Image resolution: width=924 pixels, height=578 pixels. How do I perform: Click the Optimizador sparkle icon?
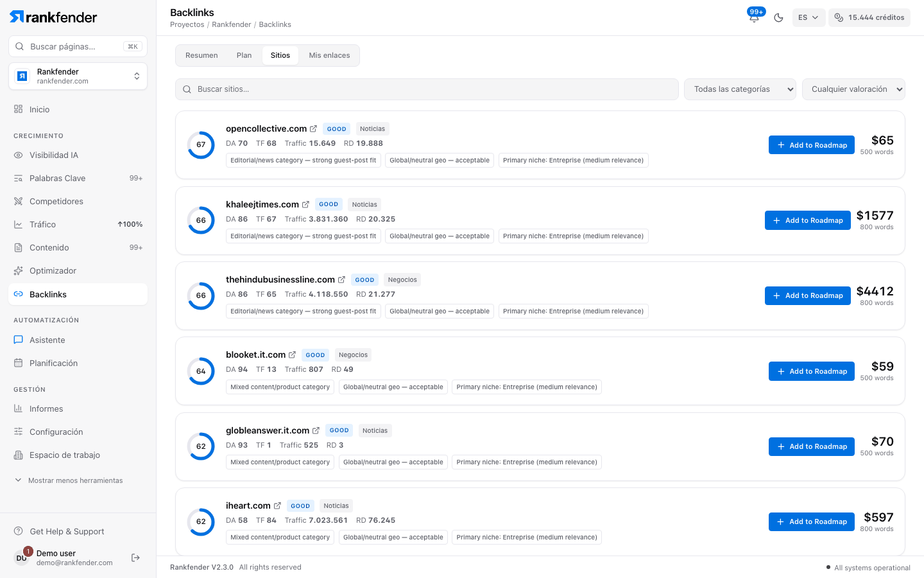tap(18, 271)
